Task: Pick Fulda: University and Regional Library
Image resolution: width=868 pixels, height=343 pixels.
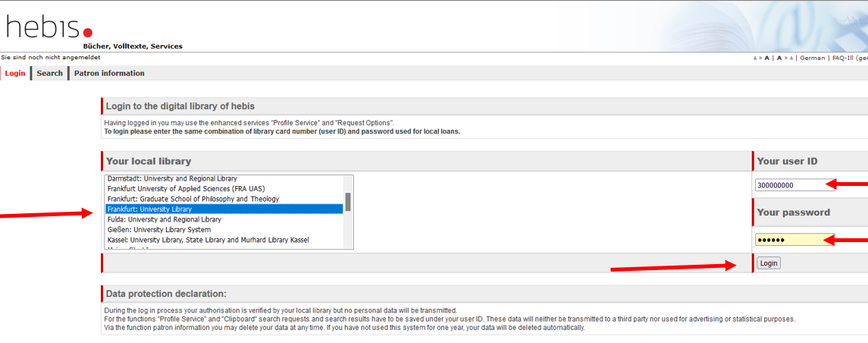Action: 224,219
